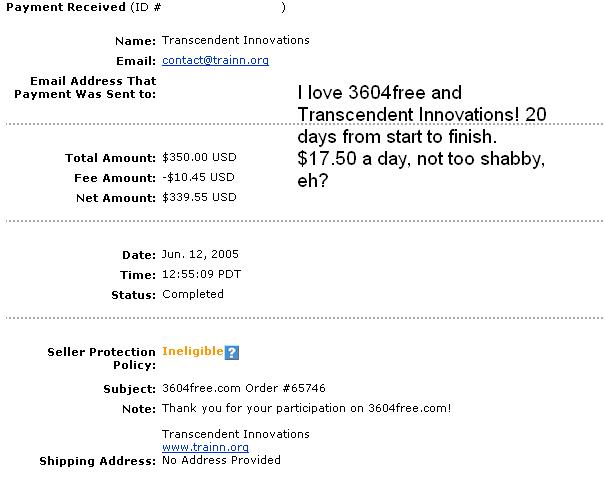Screen dimensions: 605x481
Task: Click the subject 3604free.com Order #65746
Action: click(x=244, y=388)
